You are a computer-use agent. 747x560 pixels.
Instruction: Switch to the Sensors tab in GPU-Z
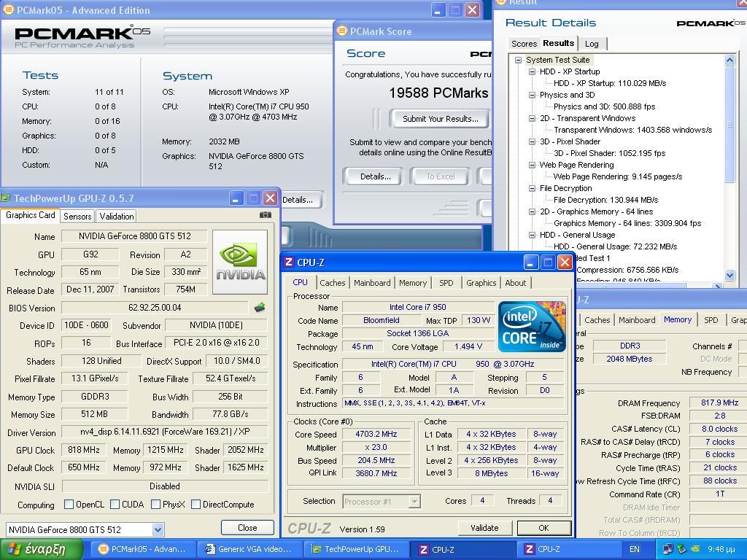(x=77, y=216)
